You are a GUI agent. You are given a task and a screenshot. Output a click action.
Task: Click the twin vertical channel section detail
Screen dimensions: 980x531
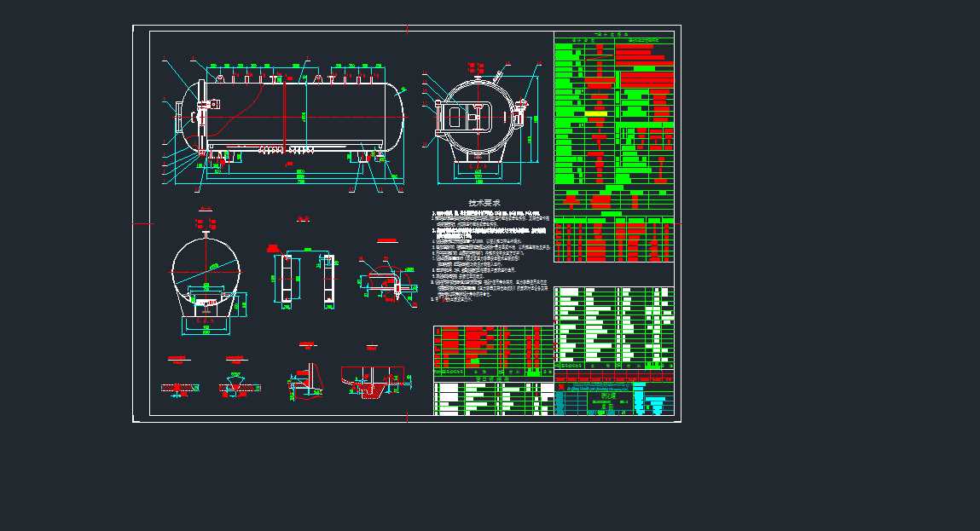[304, 280]
